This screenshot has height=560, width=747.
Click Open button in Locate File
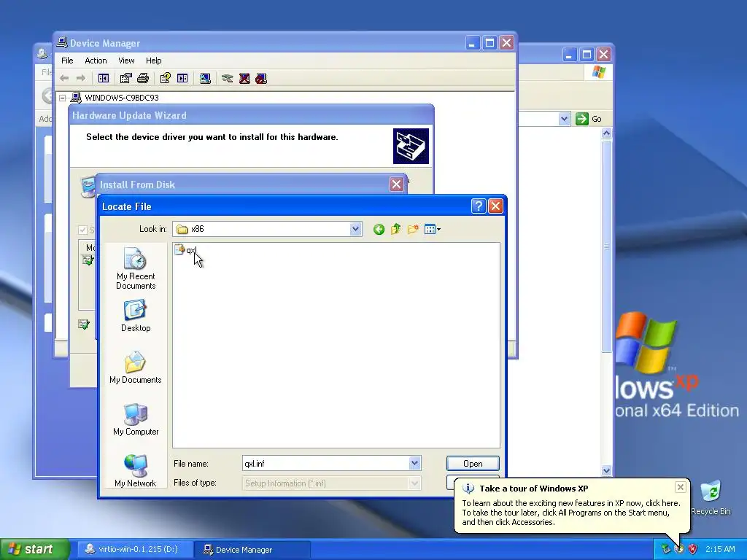coord(473,463)
